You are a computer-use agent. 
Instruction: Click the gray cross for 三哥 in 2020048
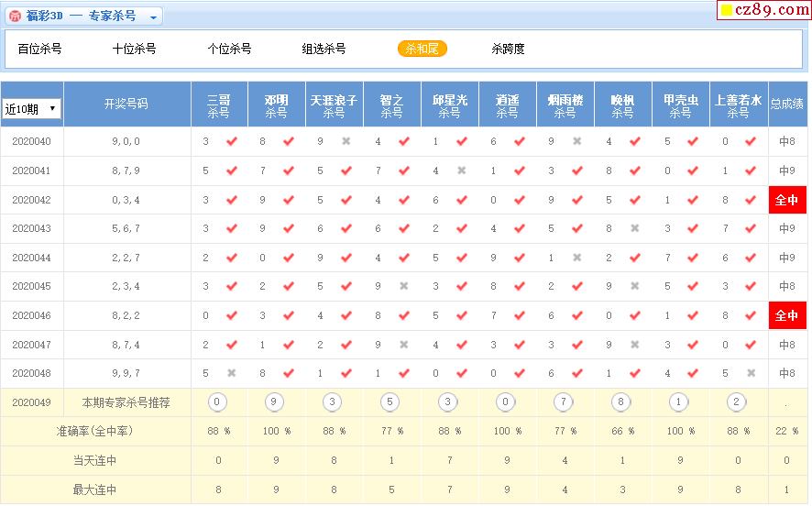click(x=231, y=374)
